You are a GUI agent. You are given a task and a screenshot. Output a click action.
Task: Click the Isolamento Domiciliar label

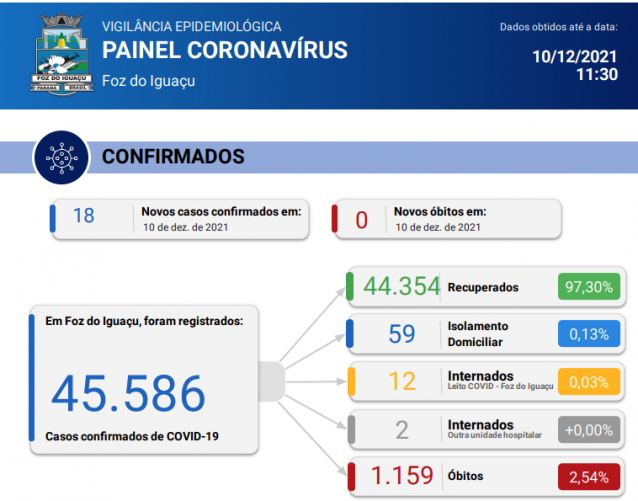(478, 334)
